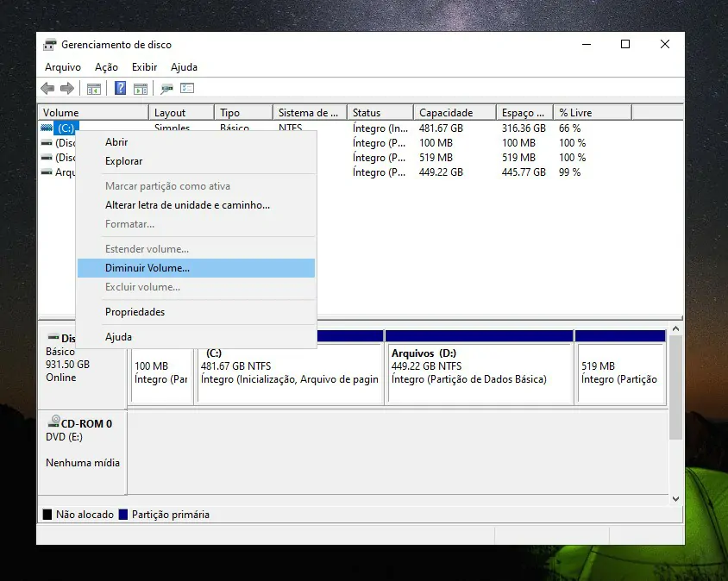Click the 316.36 GB free space cell
The width and height of the screenshot is (728, 581).
(x=524, y=128)
